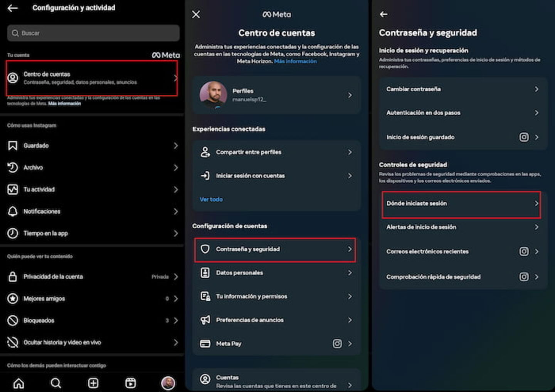Click the Buscar search field

pyautogui.click(x=93, y=33)
